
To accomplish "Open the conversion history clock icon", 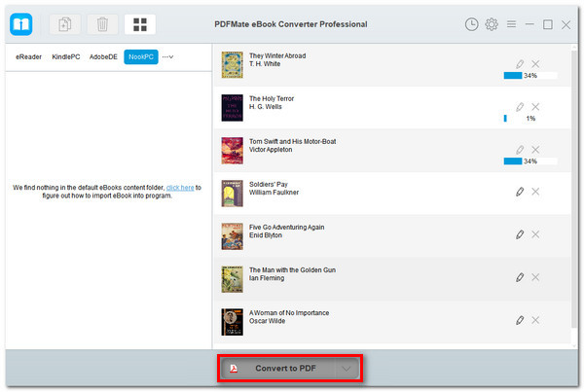I will tap(471, 24).
